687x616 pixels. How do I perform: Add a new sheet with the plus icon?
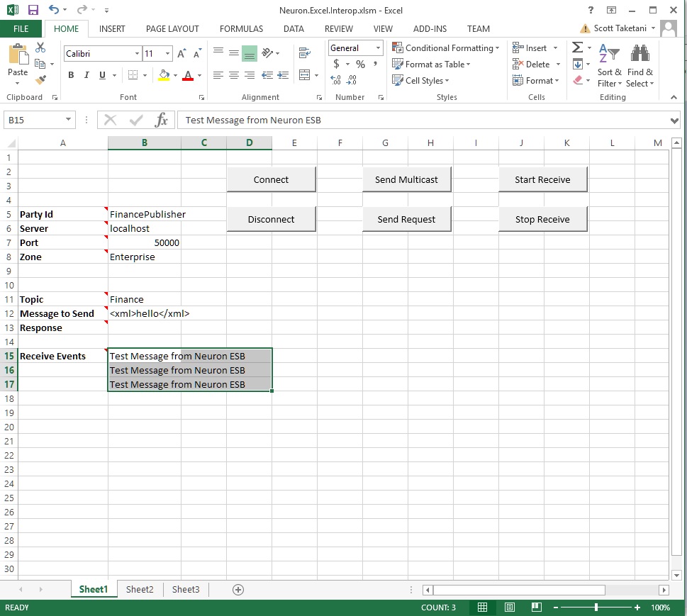pyautogui.click(x=238, y=590)
